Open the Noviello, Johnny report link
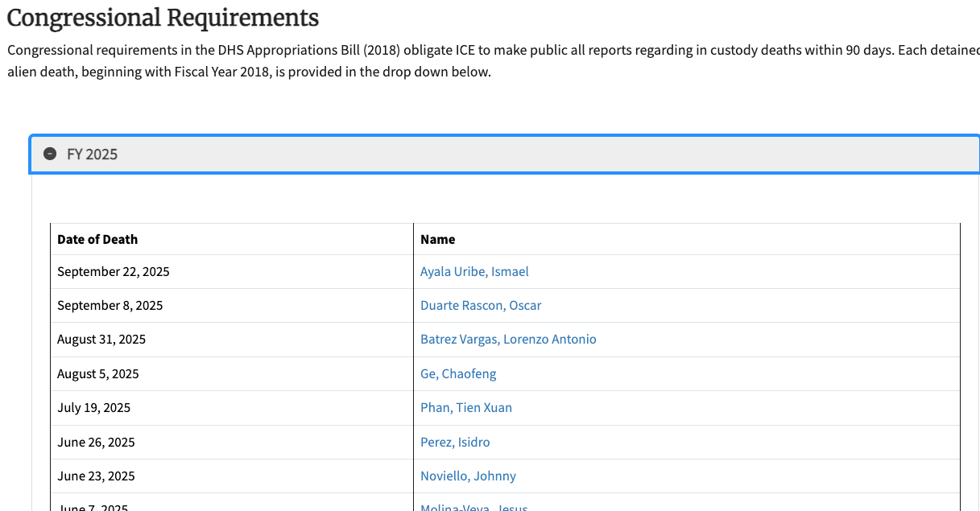 (468, 476)
